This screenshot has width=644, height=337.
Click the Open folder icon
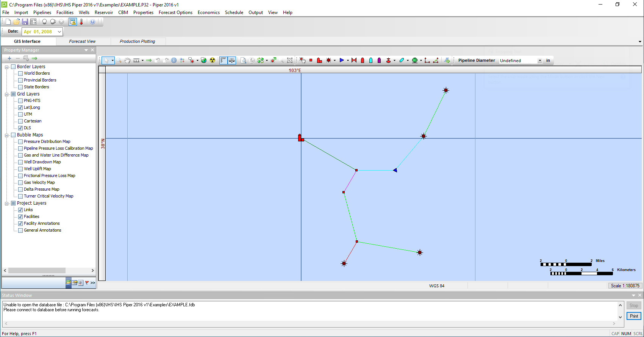pos(16,22)
